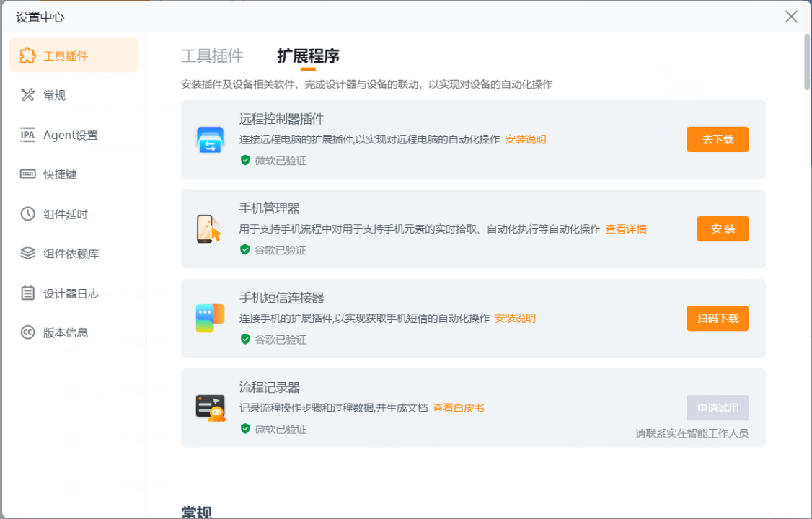812x519 pixels.
Task: Click the 手机短信连接器 colorful icon
Action: point(210,318)
